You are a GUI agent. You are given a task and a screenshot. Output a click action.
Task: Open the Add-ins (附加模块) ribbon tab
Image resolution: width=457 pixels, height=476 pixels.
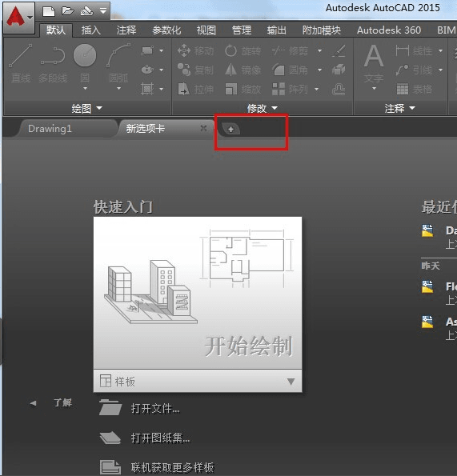[322, 30]
